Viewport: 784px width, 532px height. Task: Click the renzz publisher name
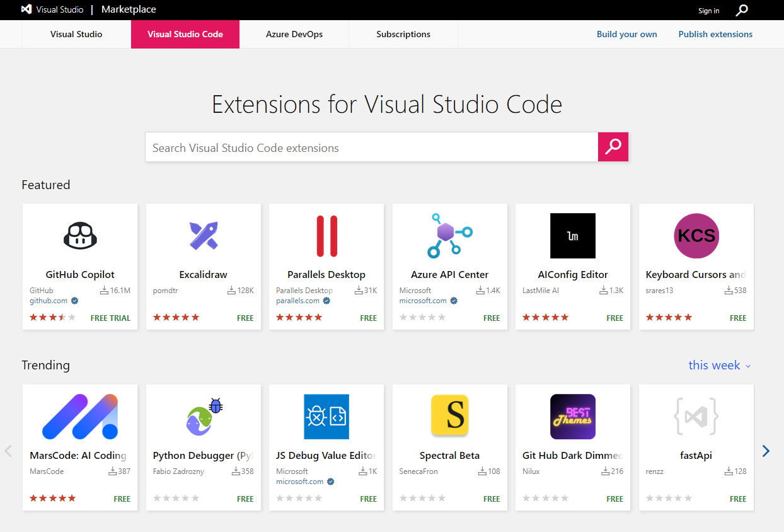point(656,471)
